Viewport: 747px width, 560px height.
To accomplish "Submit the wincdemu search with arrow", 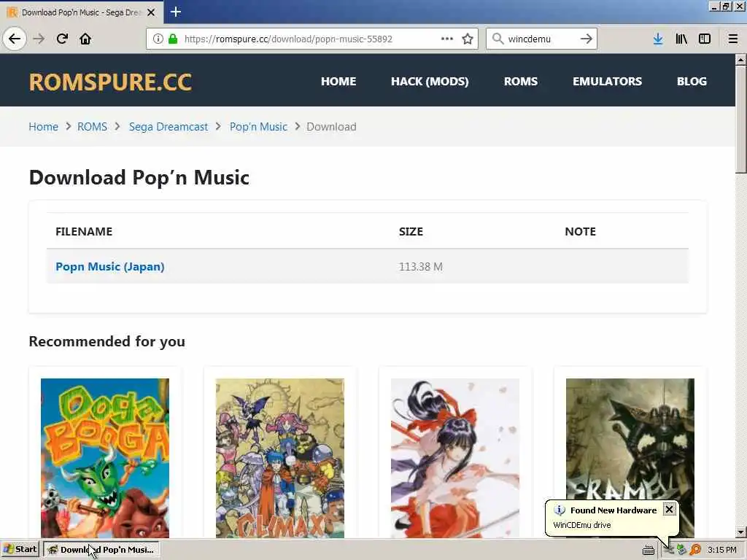I will (x=587, y=39).
